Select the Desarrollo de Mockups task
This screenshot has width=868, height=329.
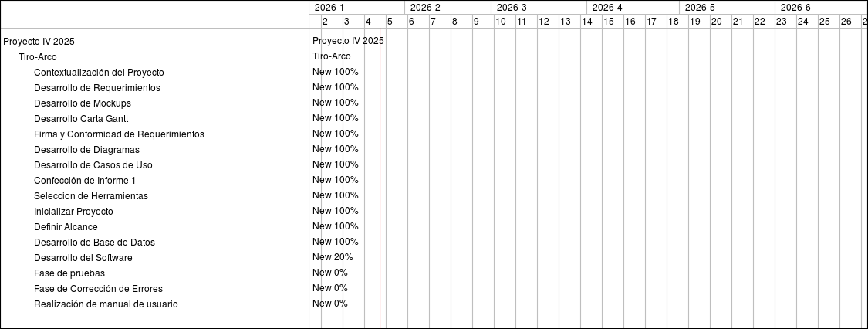point(83,103)
